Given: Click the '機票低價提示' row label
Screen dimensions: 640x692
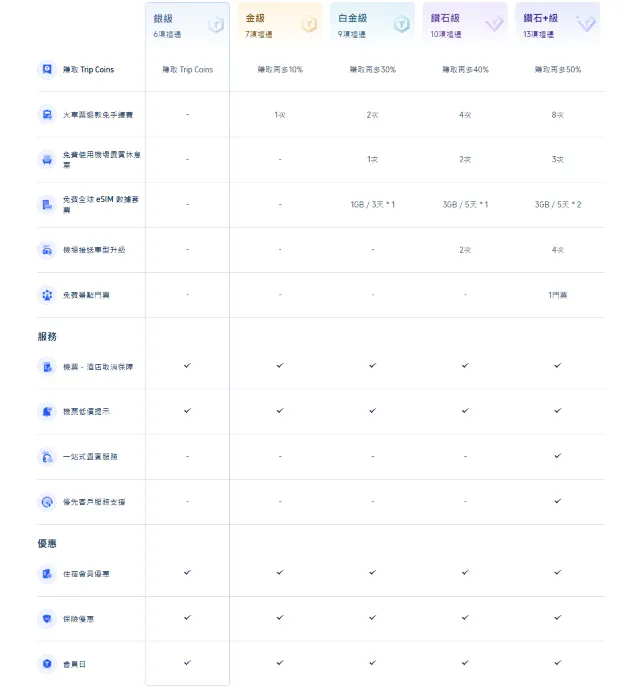Looking at the screenshot, I should pyautogui.click(x=86, y=412).
